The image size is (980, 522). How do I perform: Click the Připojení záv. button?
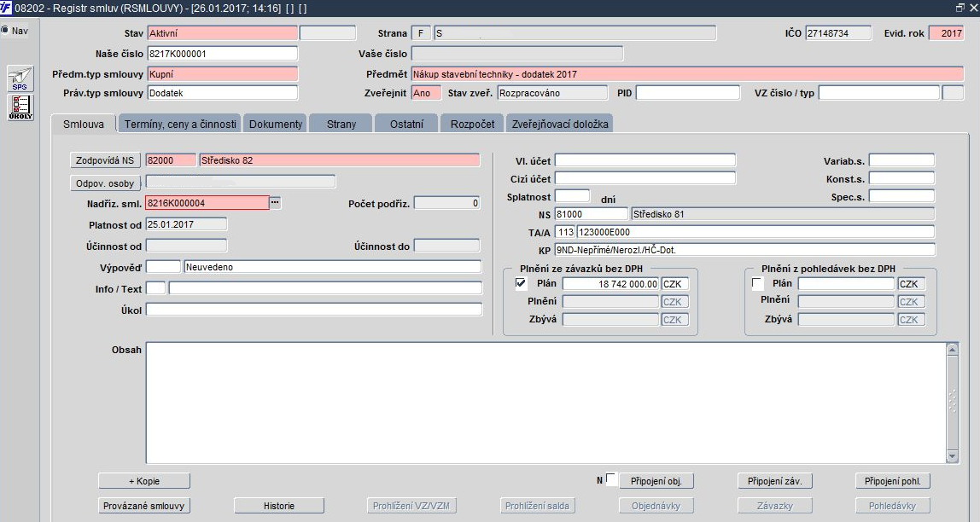tap(774, 481)
